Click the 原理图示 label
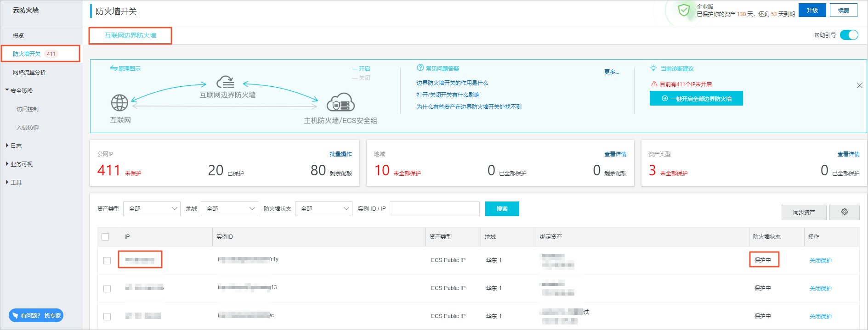Image resolution: width=868 pixels, height=330 pixels. 130,68
